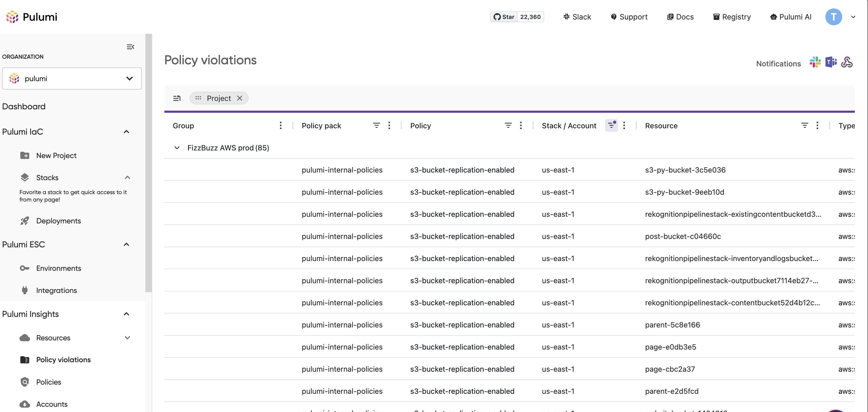Open Policy column filter

508,125
